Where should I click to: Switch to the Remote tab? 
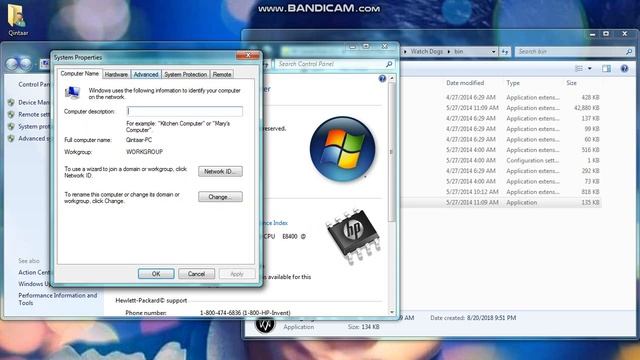(x=222, y=74)
